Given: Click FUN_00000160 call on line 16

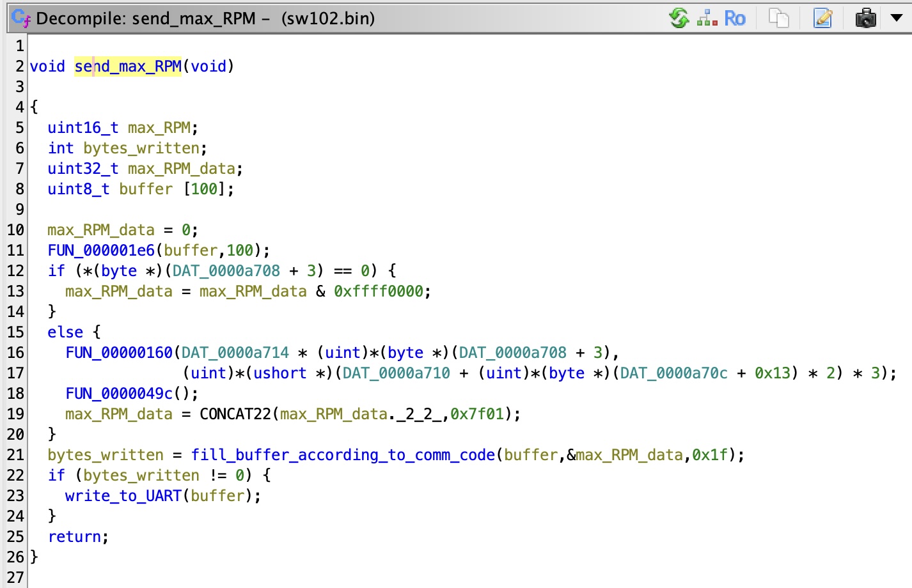Looking at the screenshot, I should (x=119, y=353).
